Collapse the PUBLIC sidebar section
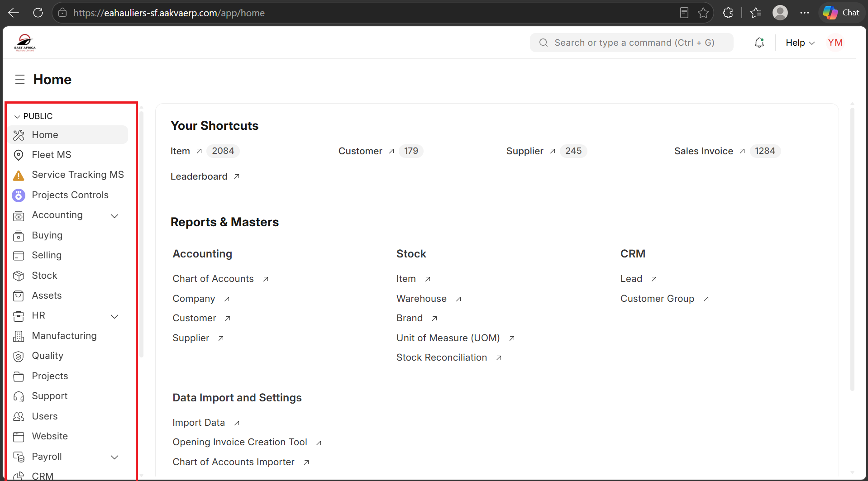This screenshot has width=868, height=481. 33,116
